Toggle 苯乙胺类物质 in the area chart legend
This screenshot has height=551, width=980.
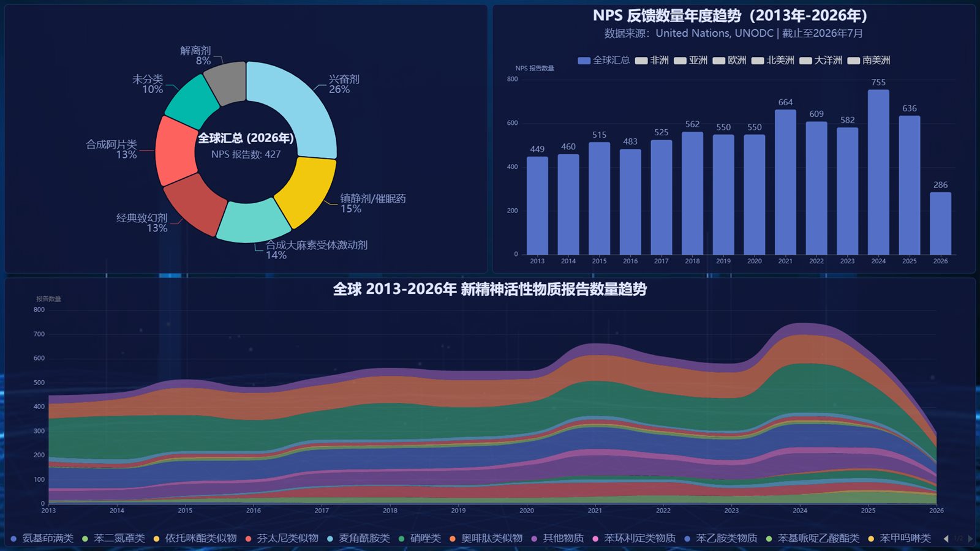[721, 538]
